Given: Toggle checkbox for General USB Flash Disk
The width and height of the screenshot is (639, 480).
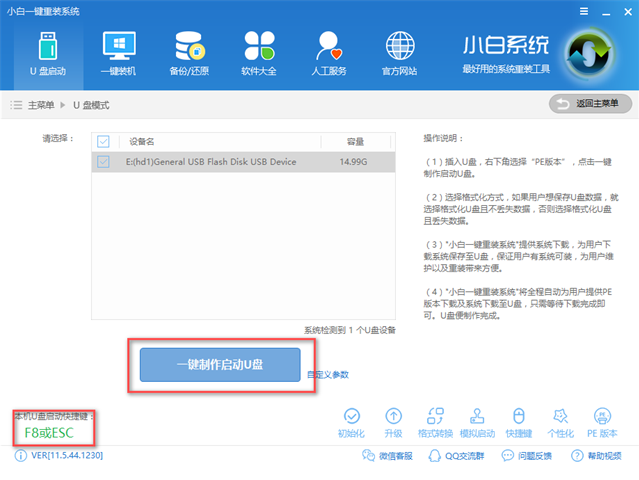Looking at the screenshot, I should [104, 162].
